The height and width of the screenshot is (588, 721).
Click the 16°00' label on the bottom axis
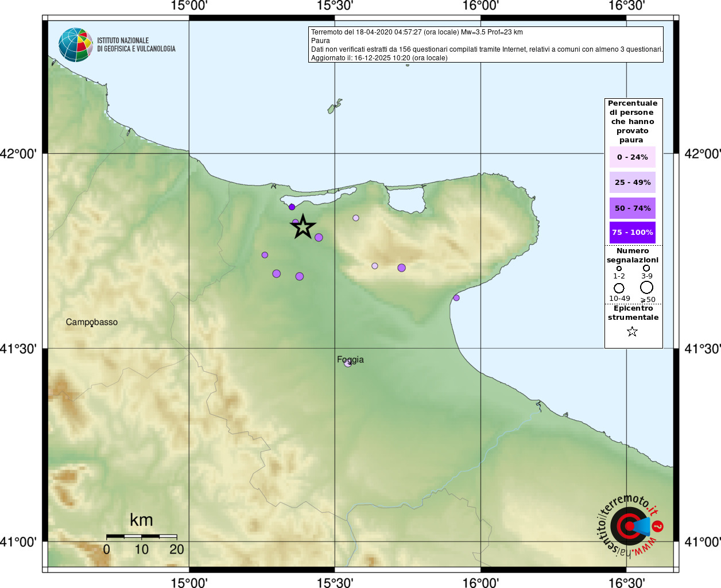pos(480,583)
